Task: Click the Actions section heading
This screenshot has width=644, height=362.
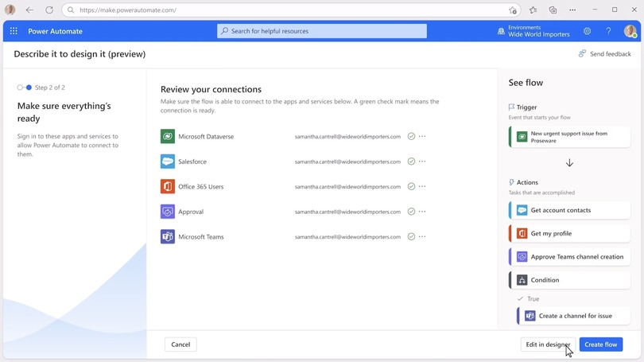Action: [x=527, y=182]
